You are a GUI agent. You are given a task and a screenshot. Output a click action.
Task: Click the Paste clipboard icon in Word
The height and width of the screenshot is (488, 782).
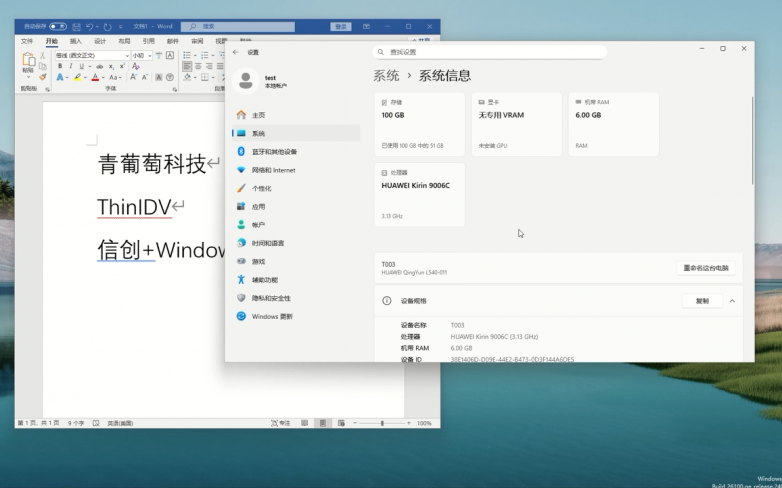pyautogui.click(x=28, y=59)
